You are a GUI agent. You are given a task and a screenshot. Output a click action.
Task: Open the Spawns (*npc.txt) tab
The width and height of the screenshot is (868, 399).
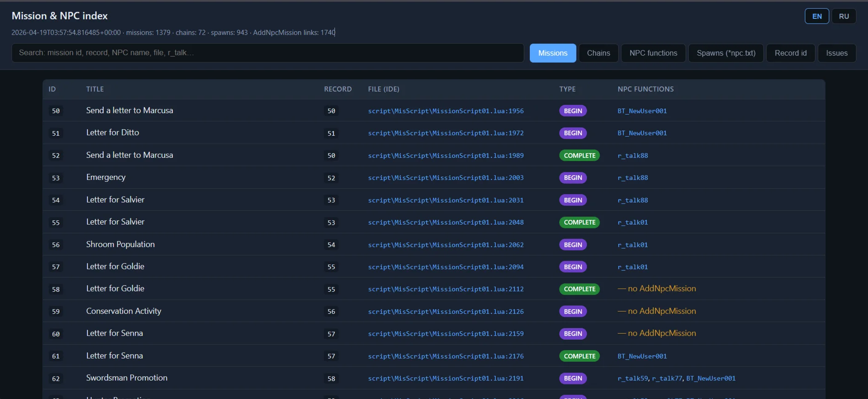click(x=726, y=53)
